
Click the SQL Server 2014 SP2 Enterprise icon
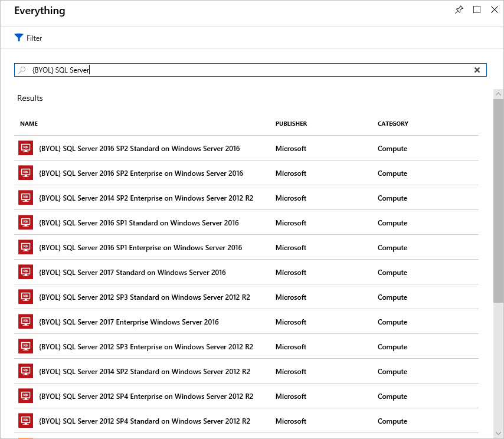pyautogui.click(x=25, y=198)
